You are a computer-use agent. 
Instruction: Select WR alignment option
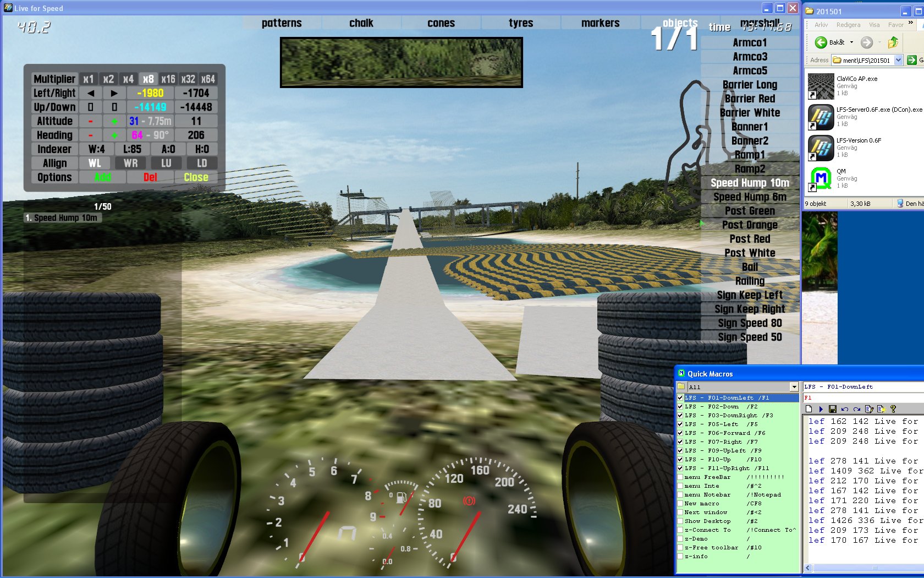point(131,163)
